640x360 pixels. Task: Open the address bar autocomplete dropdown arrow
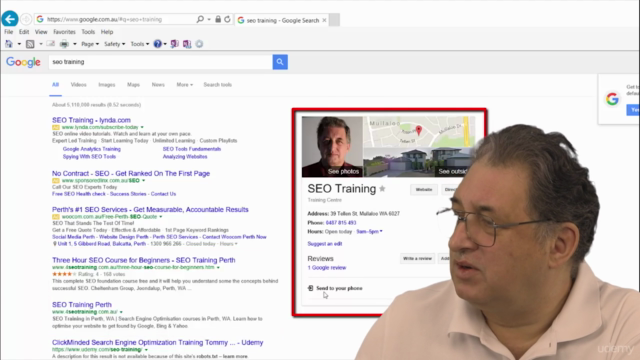[209, 19]
